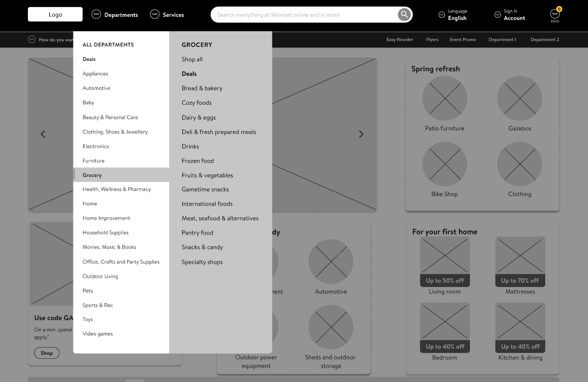Open Specialty shops

202,261
